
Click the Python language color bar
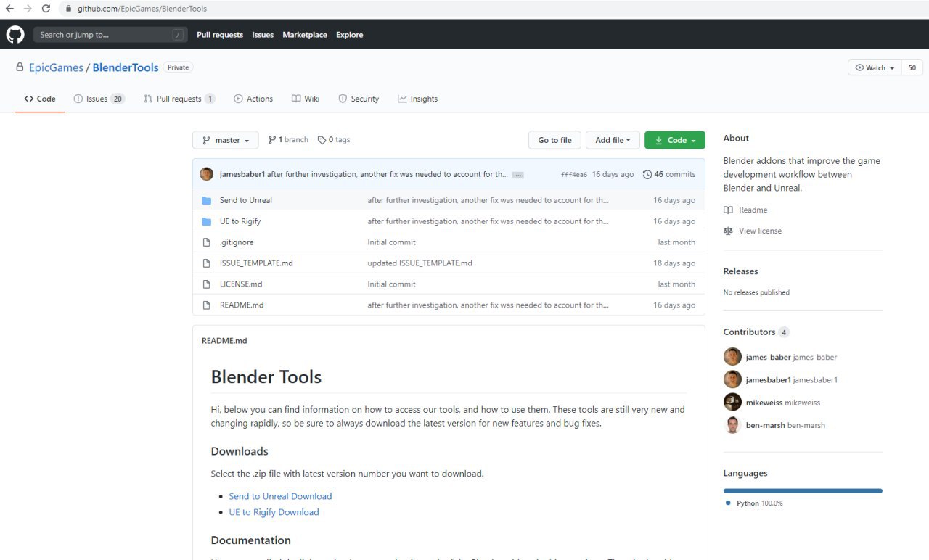[x=803, y=491]
